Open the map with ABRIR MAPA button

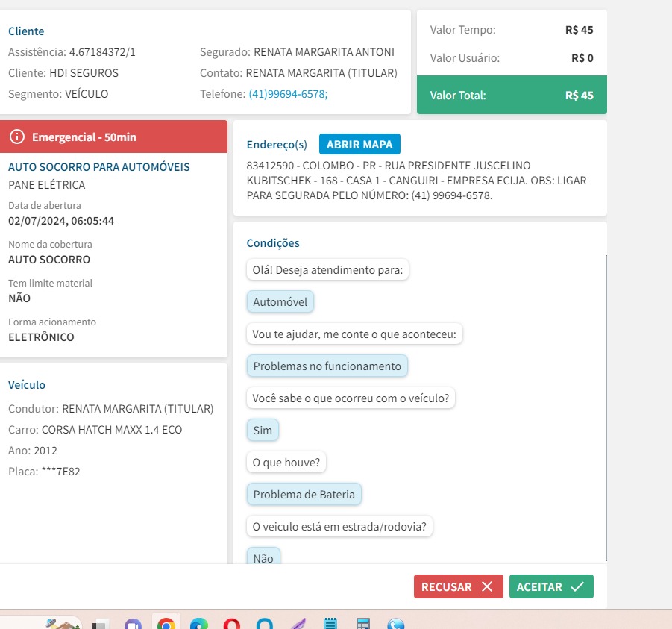pos(359,144)
